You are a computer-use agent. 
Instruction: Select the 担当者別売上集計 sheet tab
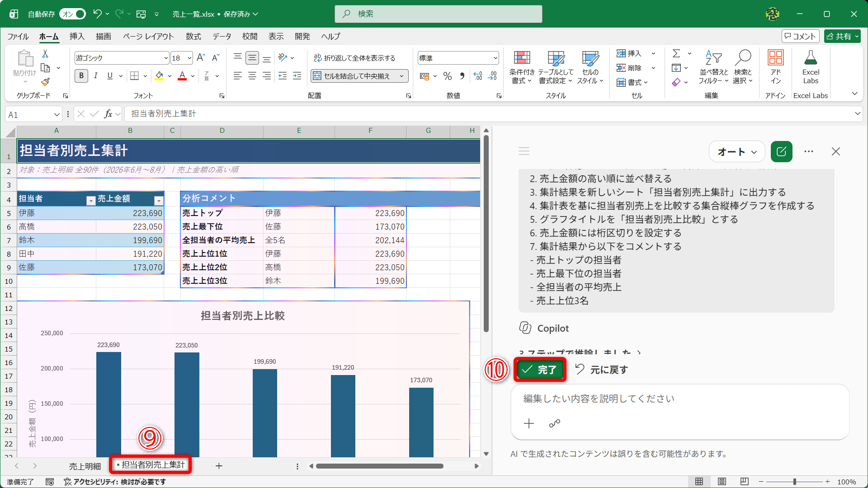pos(151,465)
